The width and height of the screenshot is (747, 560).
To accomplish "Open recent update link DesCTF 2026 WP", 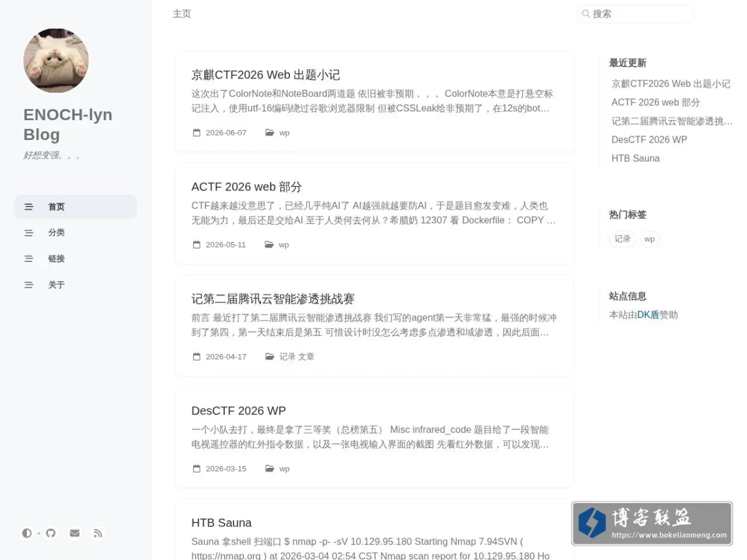I will tap(649, 139).
